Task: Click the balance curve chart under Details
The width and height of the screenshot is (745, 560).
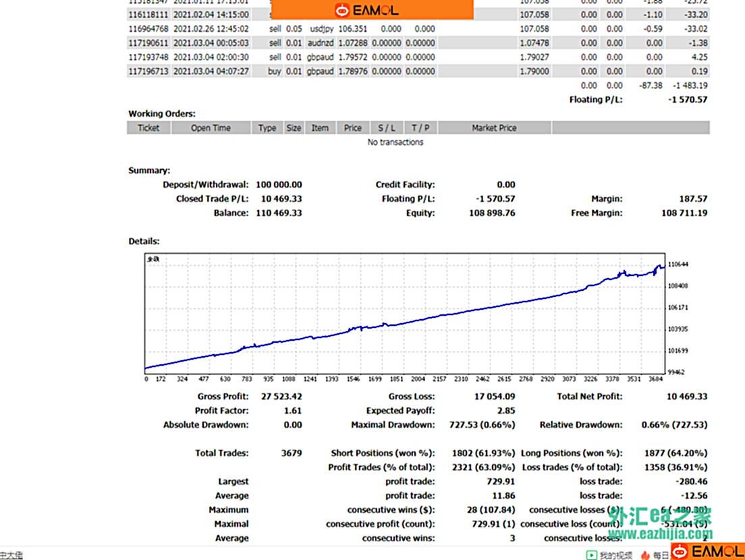Action: (405, 314)
